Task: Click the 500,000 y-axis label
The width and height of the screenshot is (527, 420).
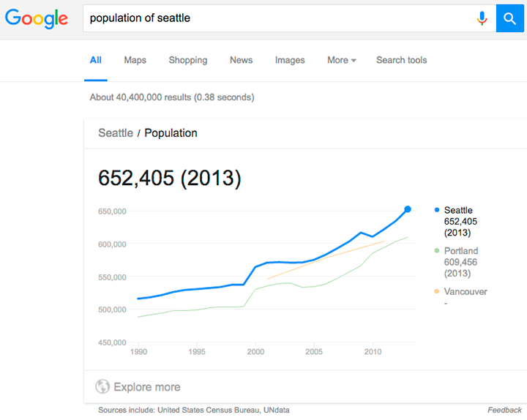Action: tap(112, 310)
